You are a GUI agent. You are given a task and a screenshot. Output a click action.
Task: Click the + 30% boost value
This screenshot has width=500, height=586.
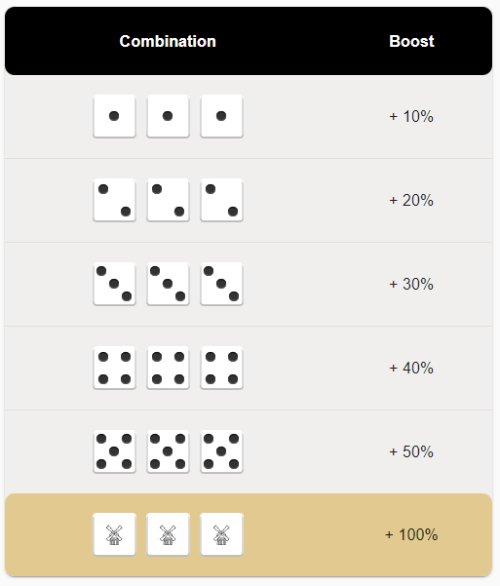tap(411, 284)
